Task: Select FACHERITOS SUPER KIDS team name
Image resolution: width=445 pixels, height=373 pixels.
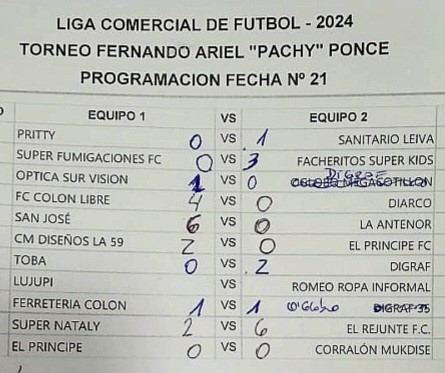Action: pyautogui.click(x=365, y=161)
